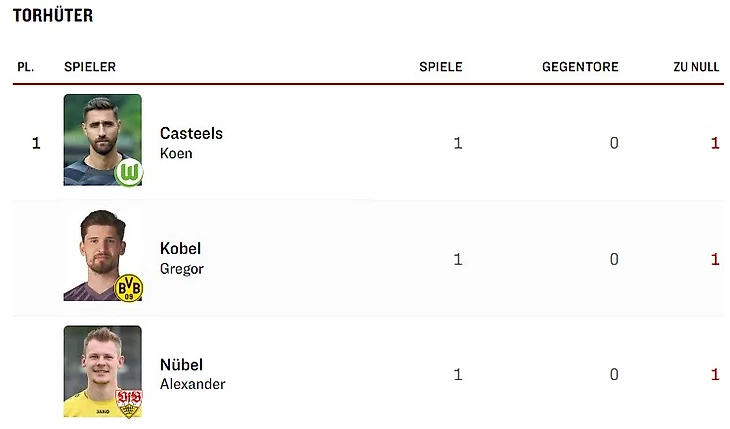Image resolution: width=730 pixels, height=429 pixels.
Task: Click Nübel's red zu-null value
Action: point(715,375)
